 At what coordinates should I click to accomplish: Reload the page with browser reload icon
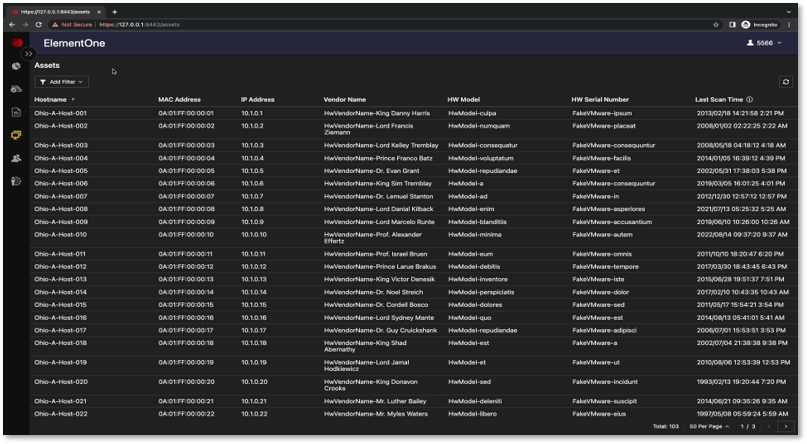click(x=39, y=25)
